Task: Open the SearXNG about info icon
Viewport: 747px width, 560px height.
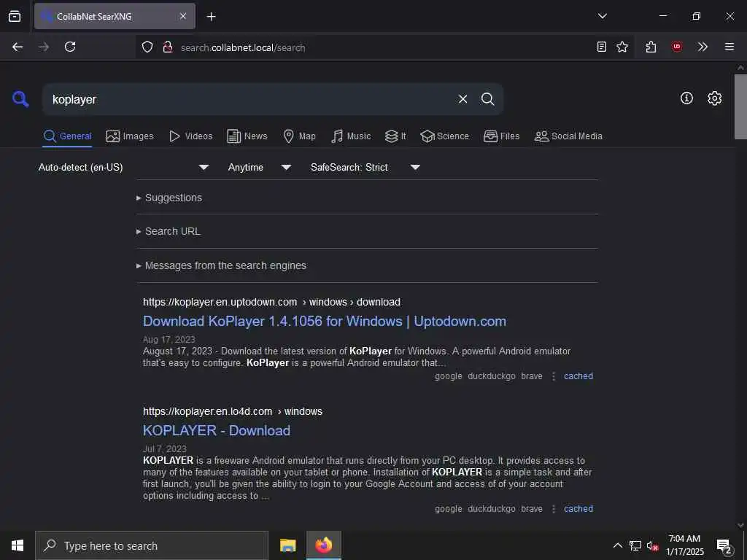Action: point(686,98)
